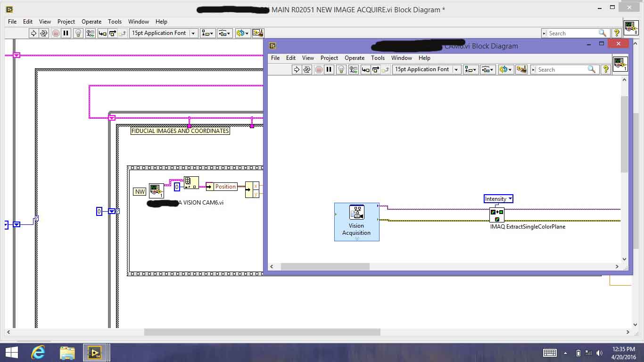Toggle Highlight Execution bulb in MAIN toolbar

pos(78,33)
